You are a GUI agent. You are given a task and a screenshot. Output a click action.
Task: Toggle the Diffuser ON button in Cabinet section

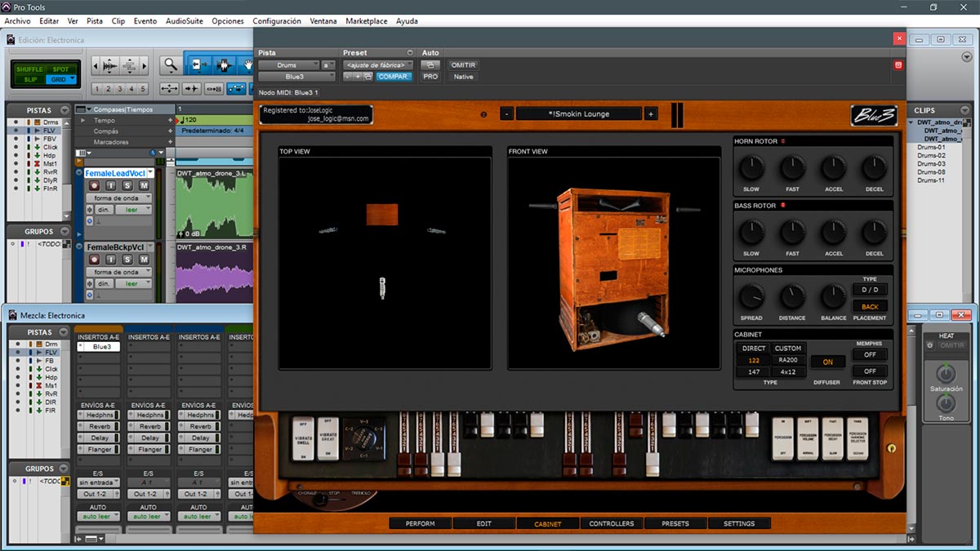pos(827,362)
